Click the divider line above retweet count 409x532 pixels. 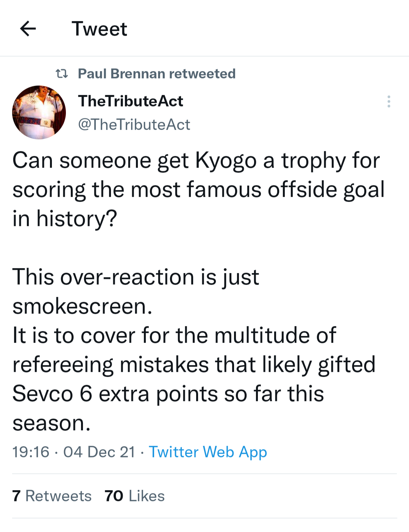click(204, 474)
